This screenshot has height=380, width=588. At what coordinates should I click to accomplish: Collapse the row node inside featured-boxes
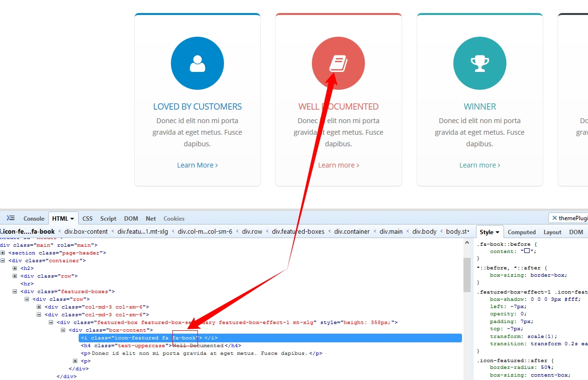coord(27,299)
